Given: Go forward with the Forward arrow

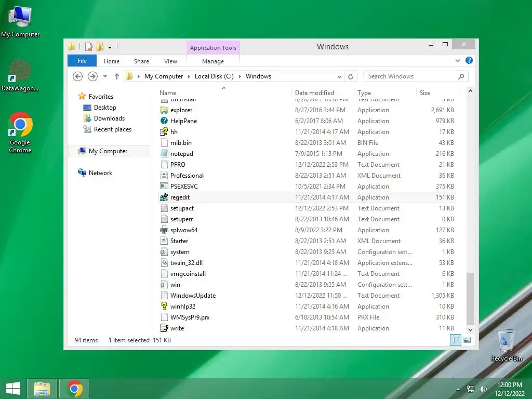Looking at the screenshot, I should tap(92, 76).
